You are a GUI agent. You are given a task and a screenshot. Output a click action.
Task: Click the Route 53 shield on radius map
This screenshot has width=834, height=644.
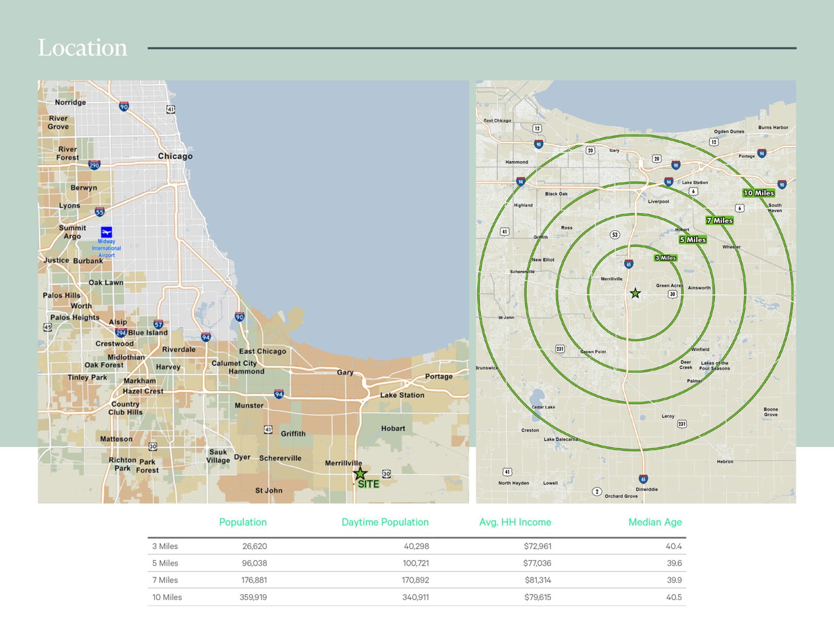tap(615, 234)
